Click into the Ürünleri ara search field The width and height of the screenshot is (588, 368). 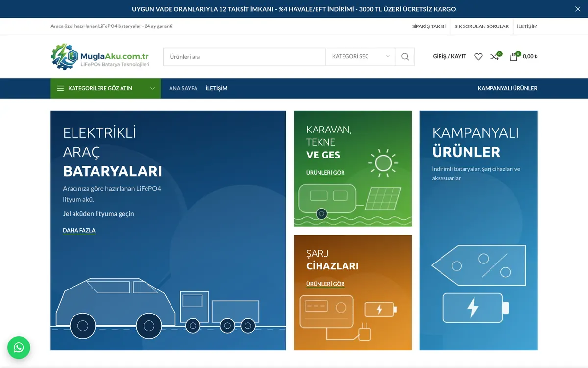[x=244, y=57]
